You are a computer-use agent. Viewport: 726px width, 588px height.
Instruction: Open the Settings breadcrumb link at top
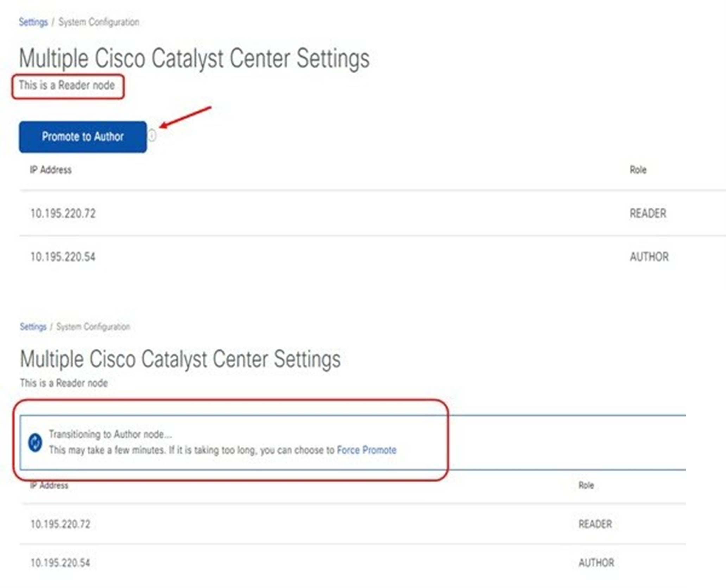click(33, 22)
